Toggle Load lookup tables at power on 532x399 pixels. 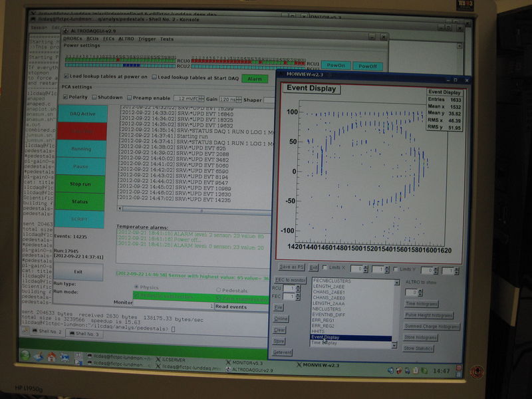pyautogui.click(x=66, y=76)
